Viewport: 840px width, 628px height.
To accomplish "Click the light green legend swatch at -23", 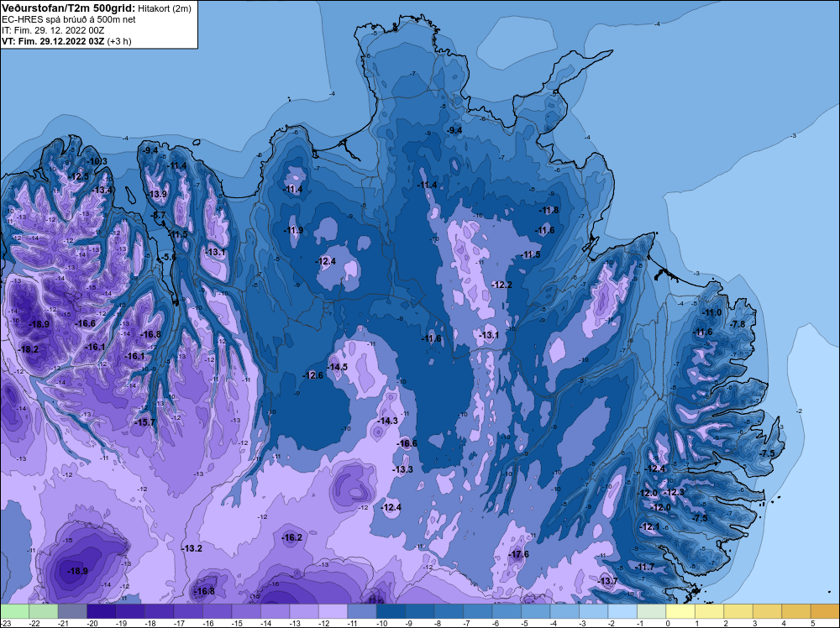I will pyautogui.click(x=14, y=611).
